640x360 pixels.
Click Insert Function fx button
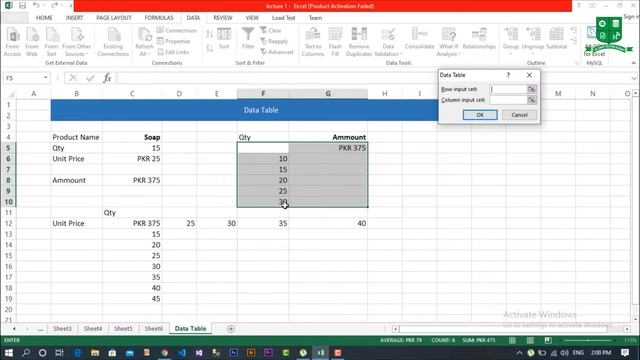[107, 78]
